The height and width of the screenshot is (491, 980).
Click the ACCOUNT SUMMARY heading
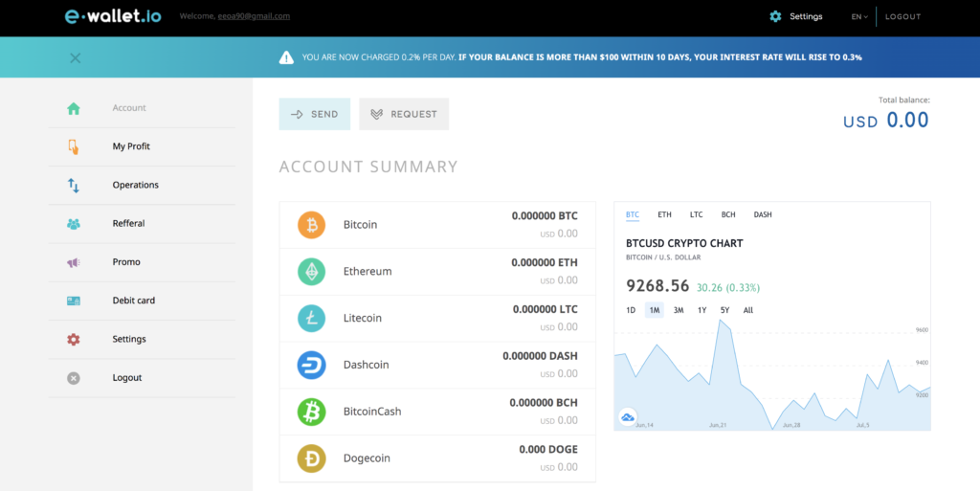pos(368,167)
